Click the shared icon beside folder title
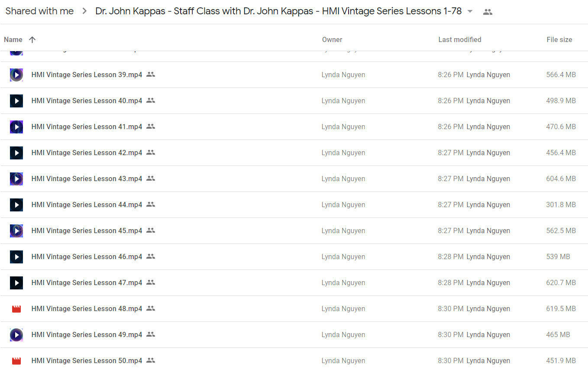 coord(488,12)
